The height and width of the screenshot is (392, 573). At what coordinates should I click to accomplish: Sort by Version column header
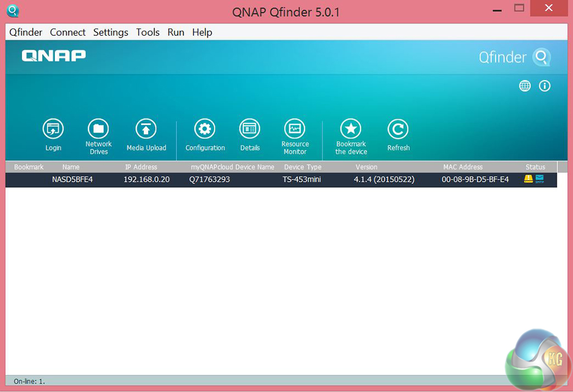[x=367, y=167]
